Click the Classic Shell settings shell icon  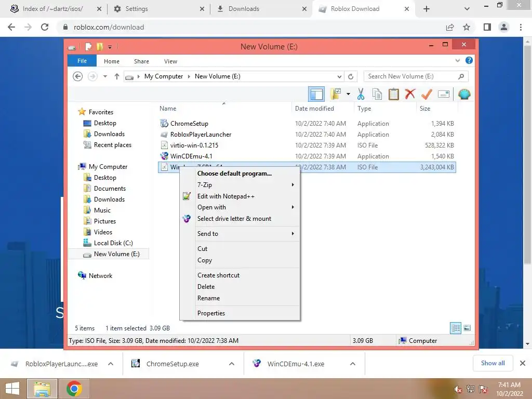point(464,94)
